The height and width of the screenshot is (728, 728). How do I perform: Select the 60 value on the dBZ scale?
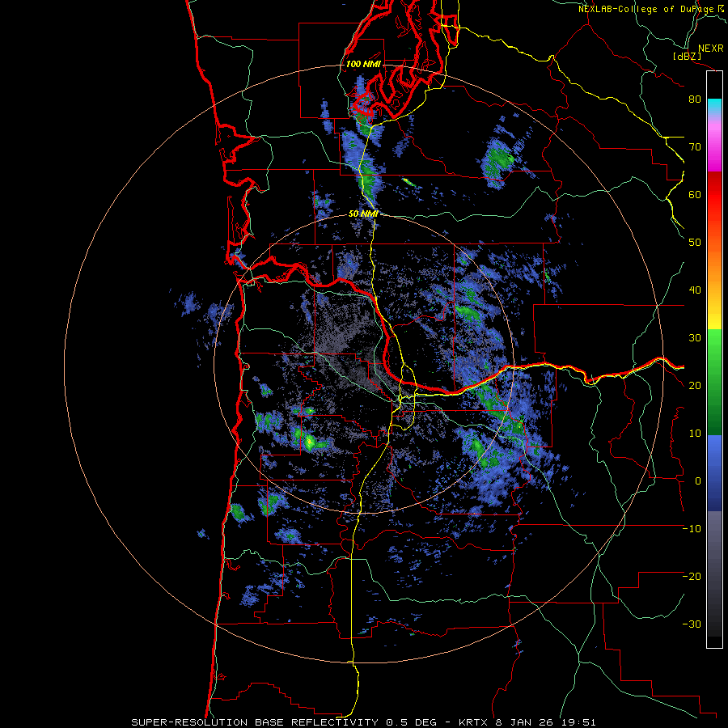pyautogui.click(x=695, y=195)
